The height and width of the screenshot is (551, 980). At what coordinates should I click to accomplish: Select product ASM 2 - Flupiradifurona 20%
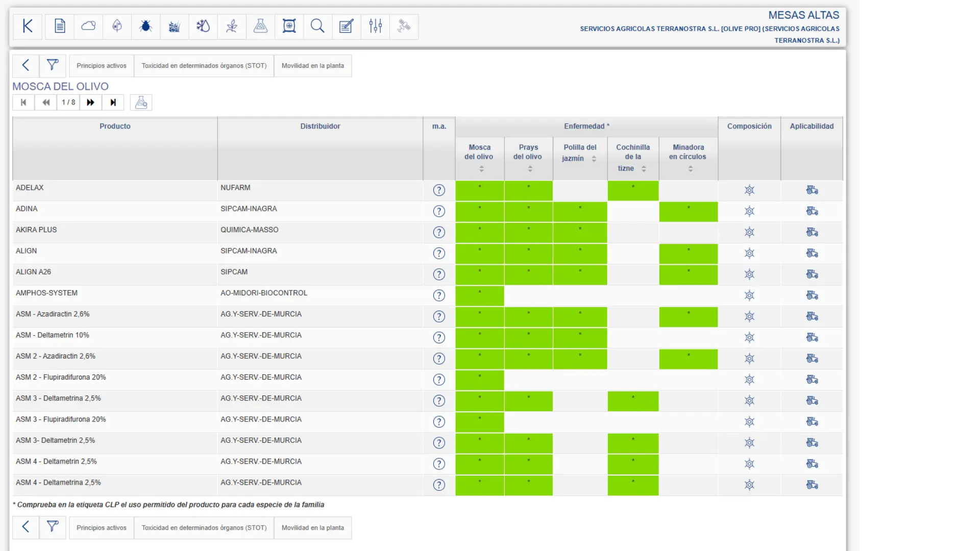tap(61, 377)
